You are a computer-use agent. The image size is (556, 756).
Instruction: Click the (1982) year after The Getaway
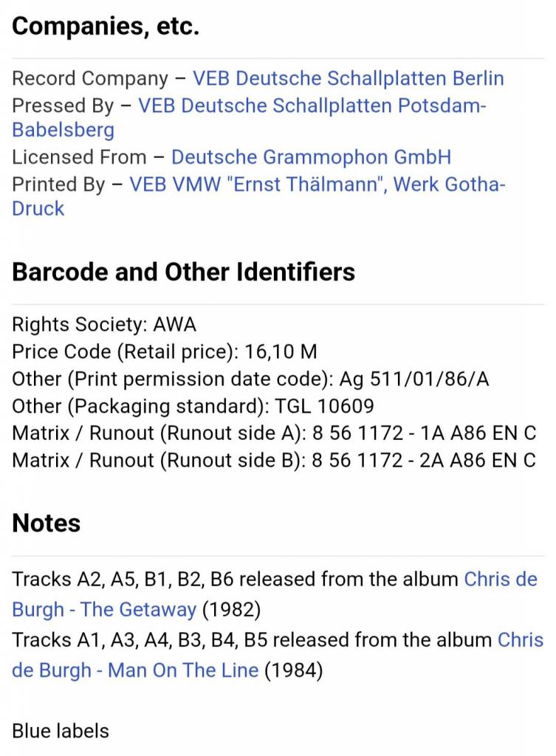coord(231,609)
